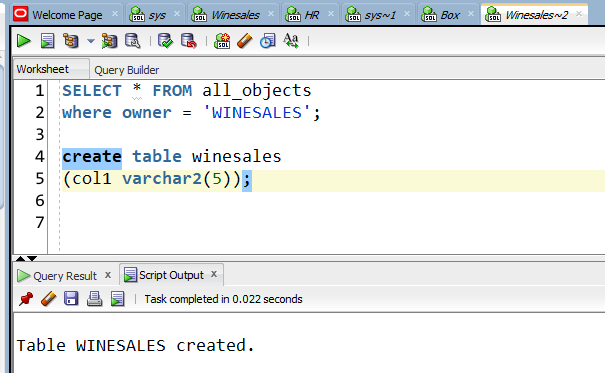Click the Run Script toolbar icon
The height and width of the screenshot is (373, 605).
47,41
